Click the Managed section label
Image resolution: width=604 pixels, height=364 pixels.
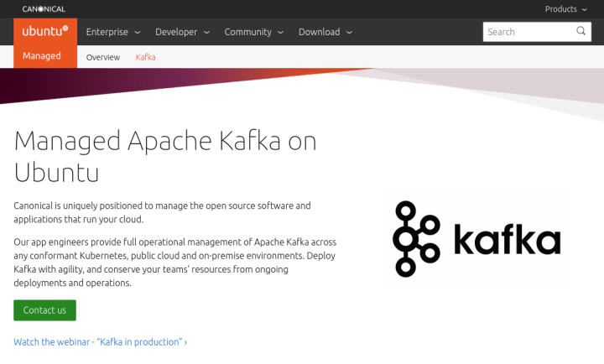42,56
